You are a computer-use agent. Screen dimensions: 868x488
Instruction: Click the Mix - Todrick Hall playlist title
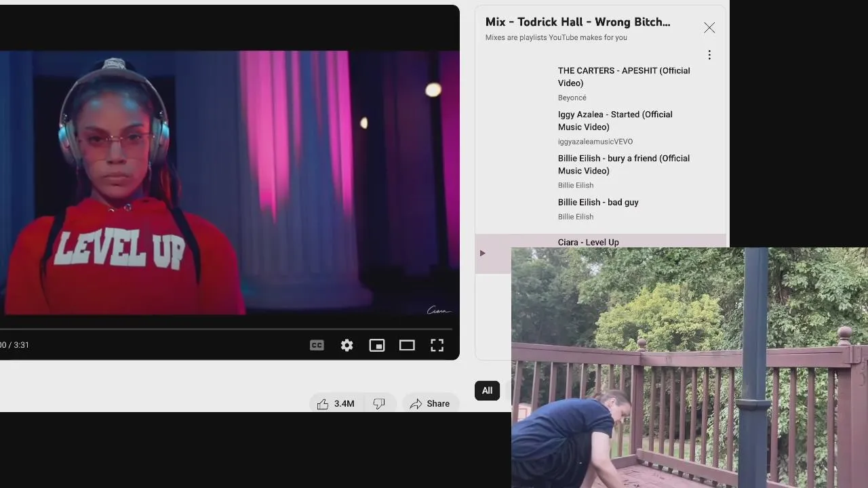click(x=578, y=22)
